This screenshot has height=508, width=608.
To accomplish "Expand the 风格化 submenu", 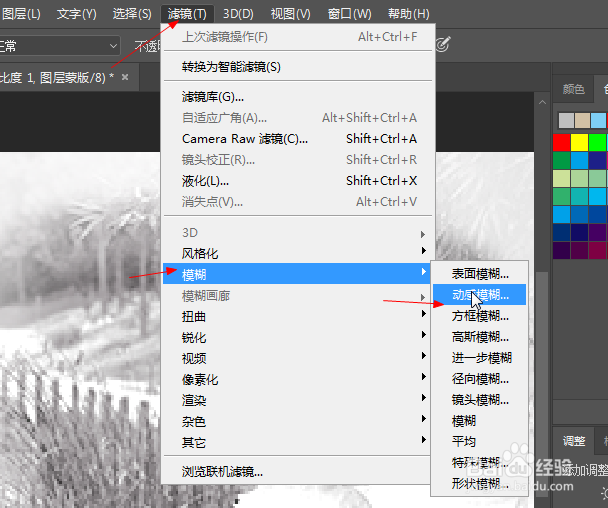I will (x=298, y=253).
